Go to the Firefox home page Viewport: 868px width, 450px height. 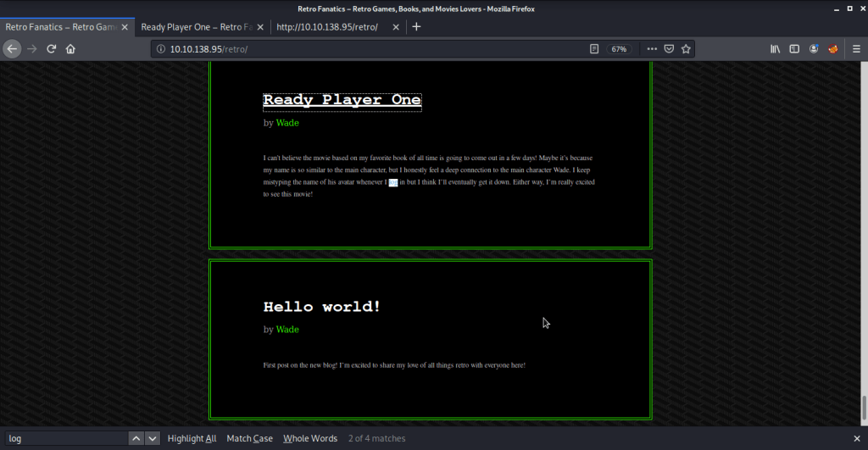[70, 49]
